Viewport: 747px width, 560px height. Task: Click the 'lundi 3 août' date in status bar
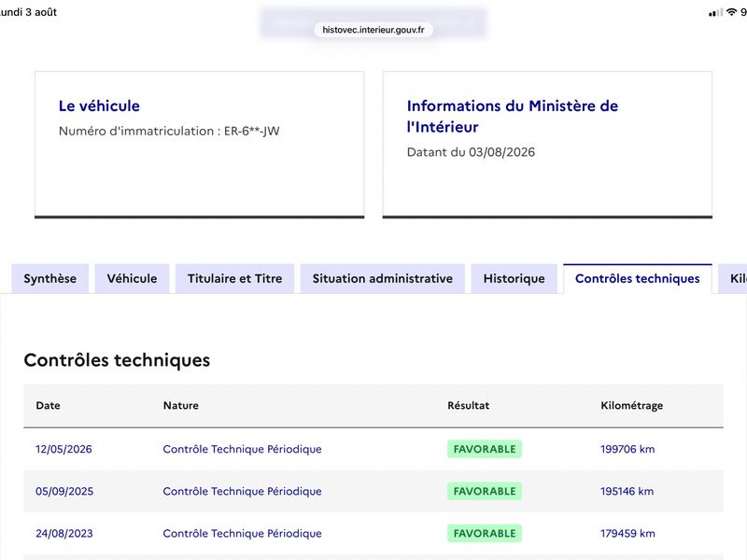pyautogui.click(x=28, y=12)
